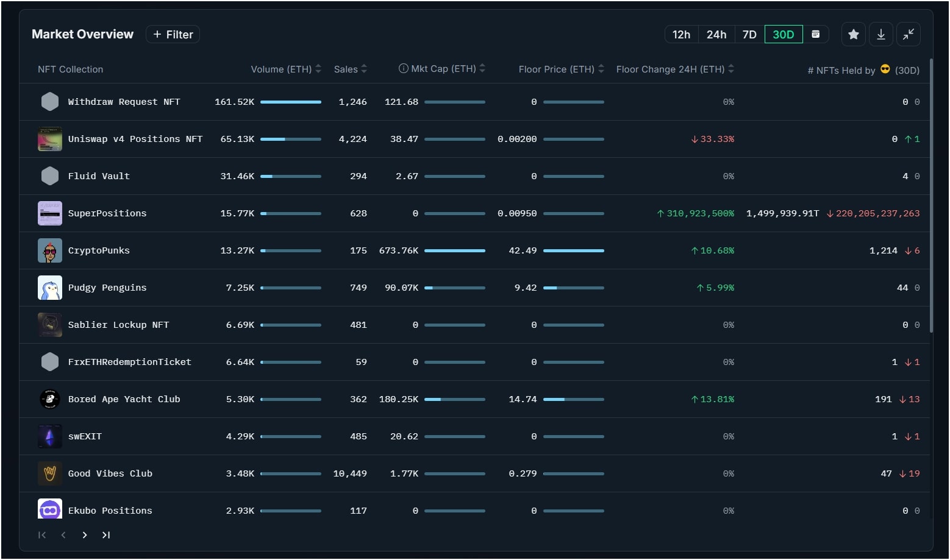
Task: Click Withdraw Request NFT hexagon icon
Action: click(50, 102)
